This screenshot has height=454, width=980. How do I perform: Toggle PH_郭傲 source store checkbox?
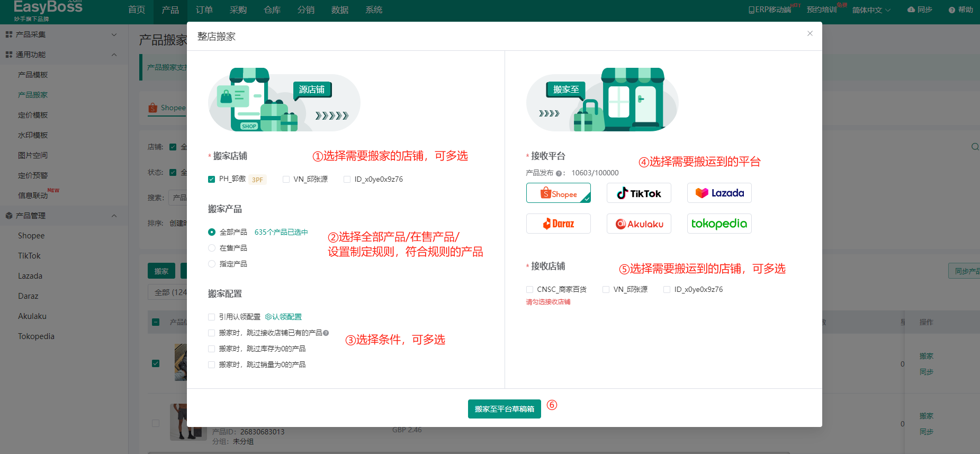(211, 179)
